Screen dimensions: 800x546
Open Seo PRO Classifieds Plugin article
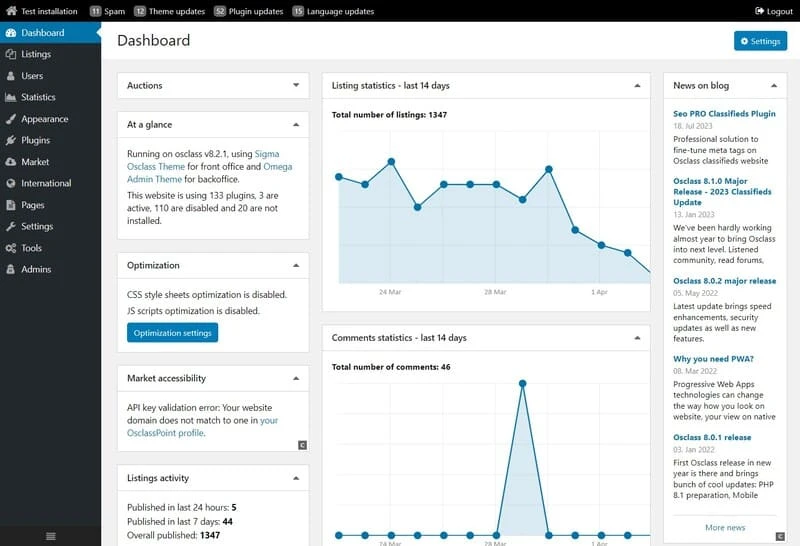click(x=724, y=114)
